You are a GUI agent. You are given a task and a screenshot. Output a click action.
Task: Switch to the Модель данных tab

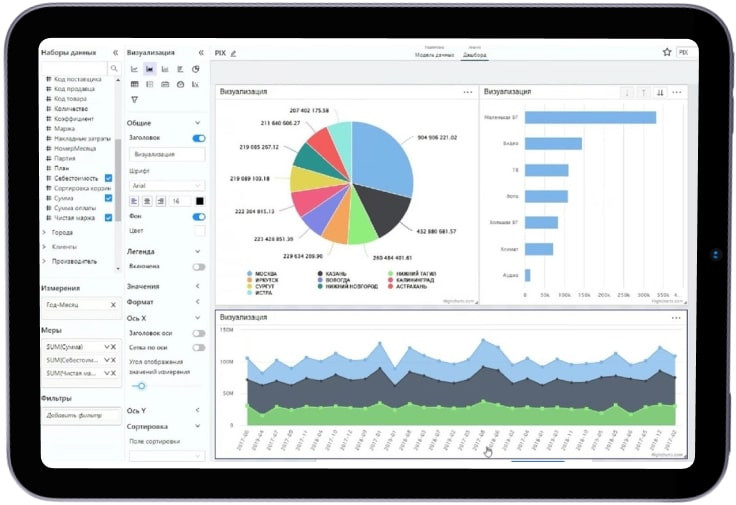(x=434, y=55)
